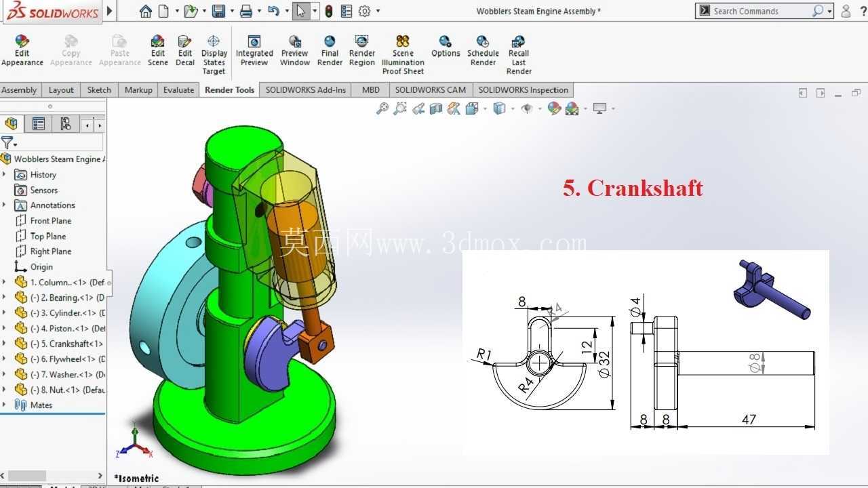Image resolution: width=868 pixels, height=488 pixels.
Task: Expand the Mates folder
Action: [x=4, y=405]
